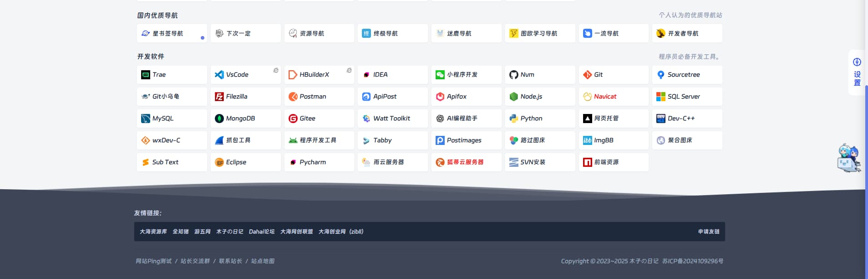Open the Python logo icon
Viewport: 868px width, 279px height.
[514, 119]
